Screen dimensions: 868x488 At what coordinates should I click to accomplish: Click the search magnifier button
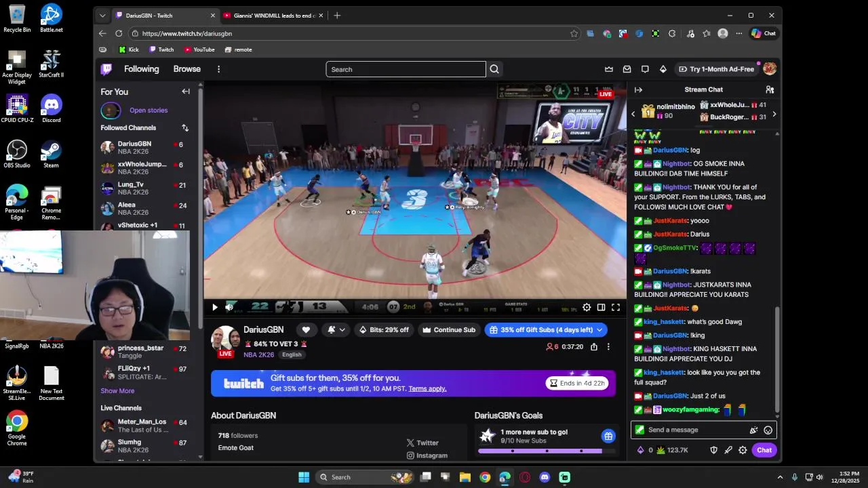(x=494, y=69)
